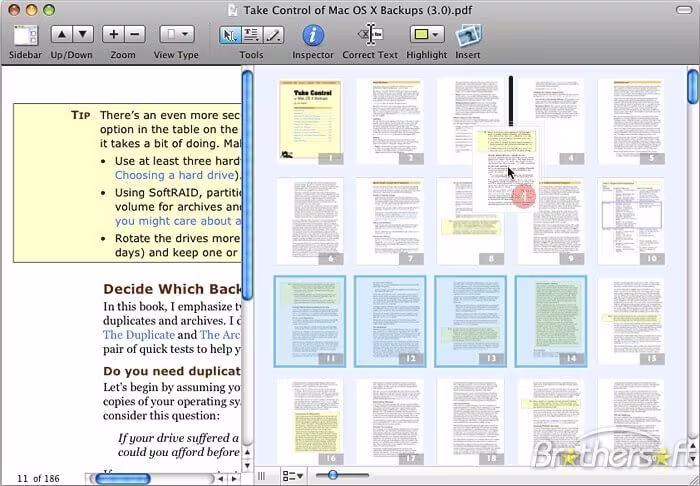Grab the sidebar resize grip handle
Screen dimensions: 700x486
coord(262,476)
